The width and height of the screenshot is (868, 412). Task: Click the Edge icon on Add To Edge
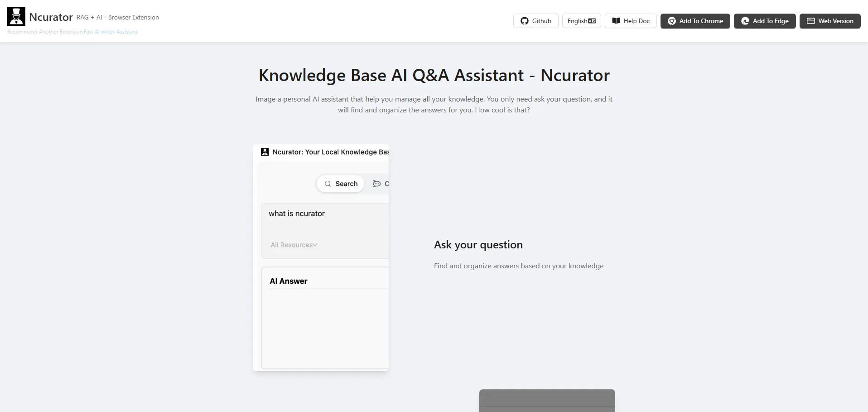pyautogui.click(x=745, y=21)
